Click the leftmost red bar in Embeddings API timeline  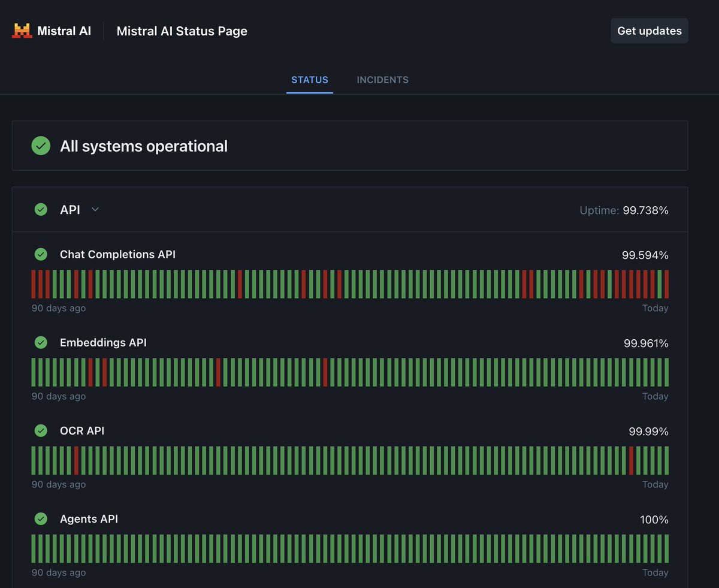tap(90, 372)
